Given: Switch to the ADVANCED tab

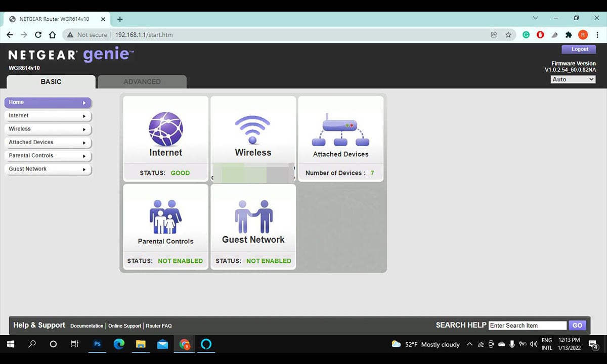Looking at the screenshot, I should coord(142,82).
